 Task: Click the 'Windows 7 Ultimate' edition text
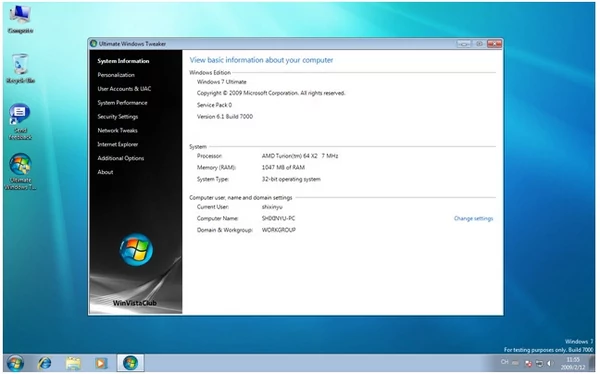coord(222,82)
